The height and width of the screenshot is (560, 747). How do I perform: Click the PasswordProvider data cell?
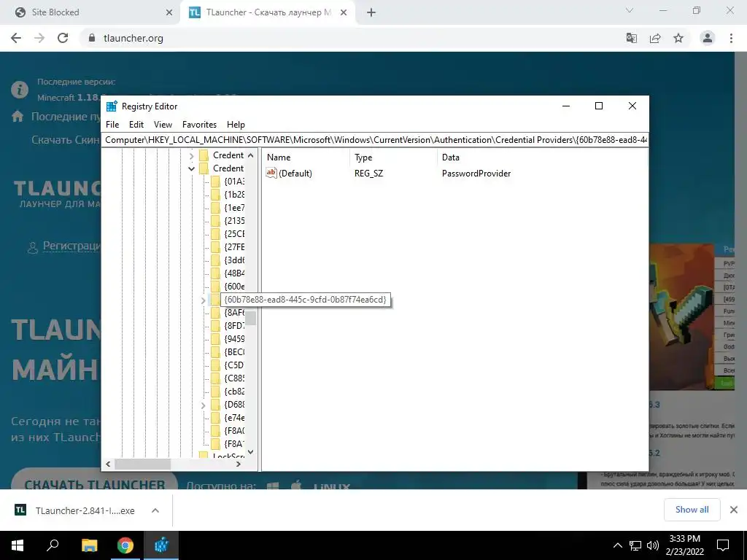[x=476, y=174]
